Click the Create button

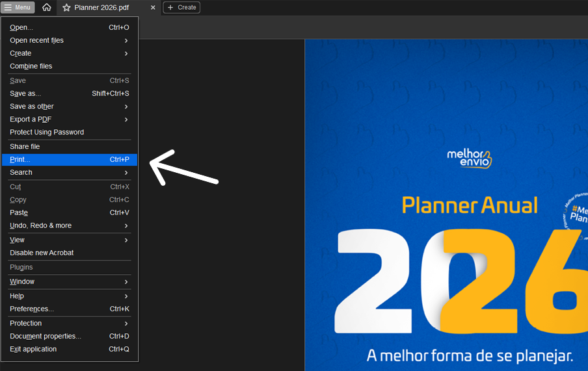coord(181,8)
